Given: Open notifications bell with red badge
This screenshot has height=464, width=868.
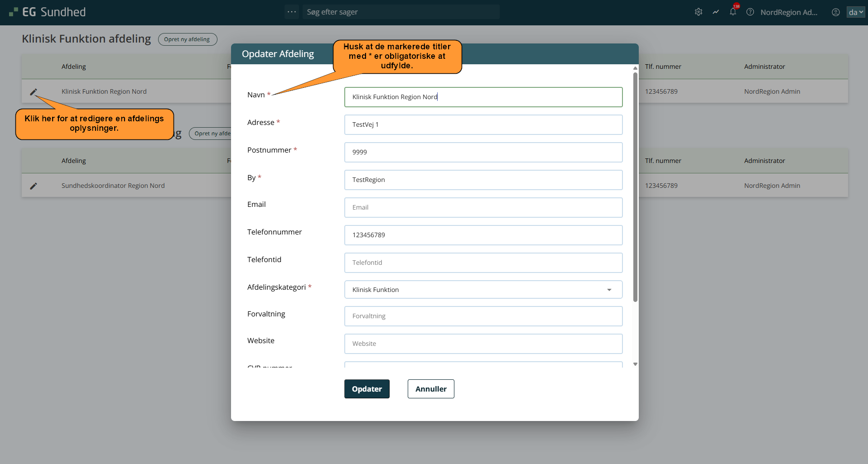Looking at the screenshot, I should click(x=733, y=12).
